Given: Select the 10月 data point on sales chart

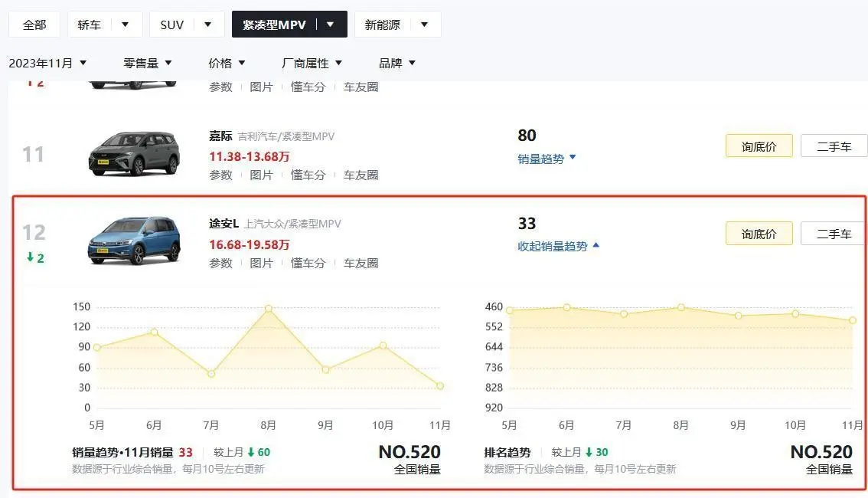Looking at the screenshot, I should [x=383, y=346].
